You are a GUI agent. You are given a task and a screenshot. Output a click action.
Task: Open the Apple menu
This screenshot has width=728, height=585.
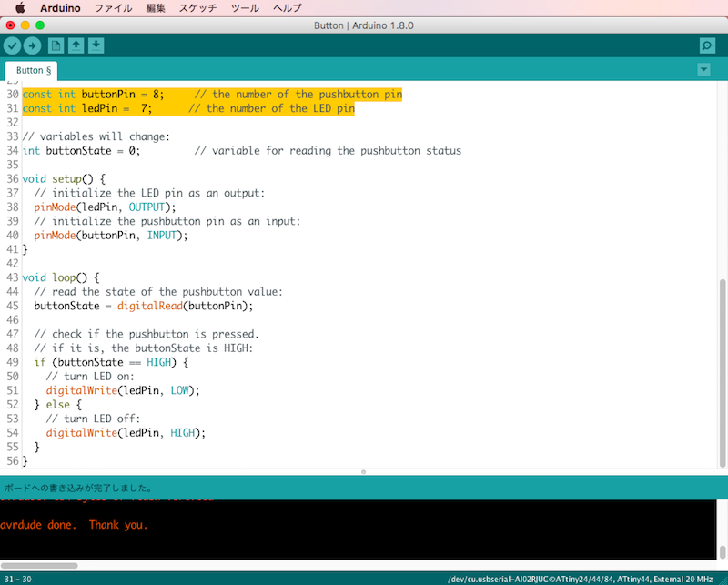coord(20,8)
